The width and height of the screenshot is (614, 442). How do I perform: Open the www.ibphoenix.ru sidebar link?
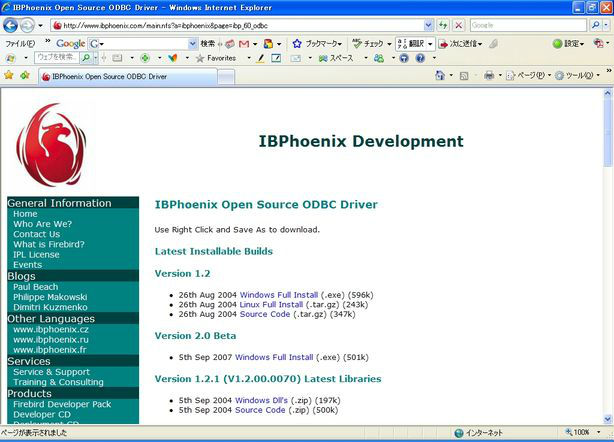click(51, 339)
